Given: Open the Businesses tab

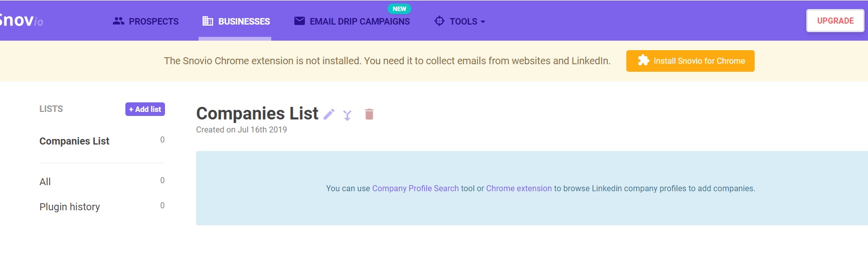Looking at the screenshot, I should (x=236, y=21).
